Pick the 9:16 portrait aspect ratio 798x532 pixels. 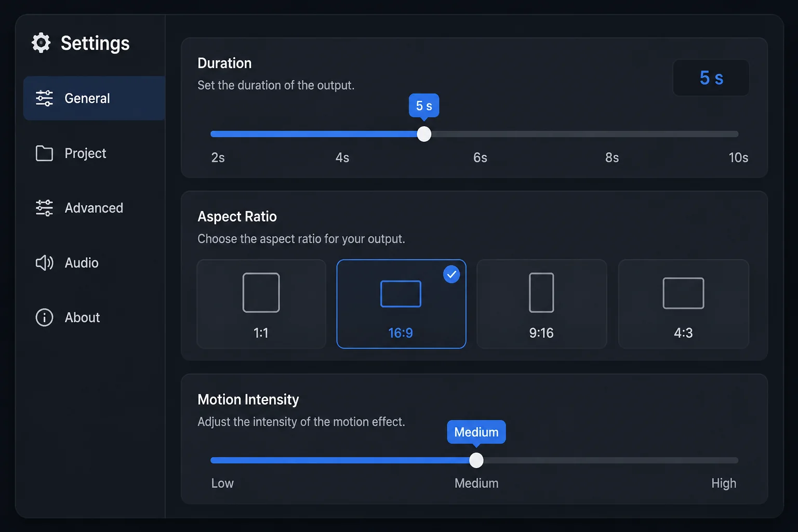pos(541,304)
